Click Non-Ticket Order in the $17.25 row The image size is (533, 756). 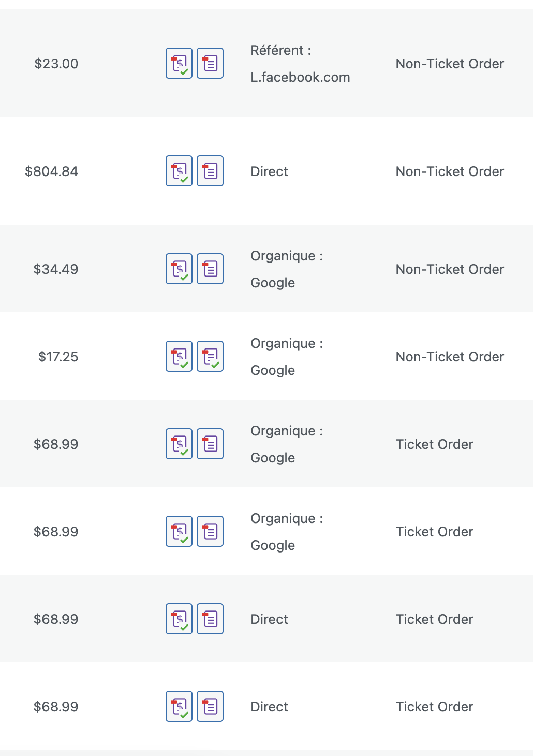450,357
